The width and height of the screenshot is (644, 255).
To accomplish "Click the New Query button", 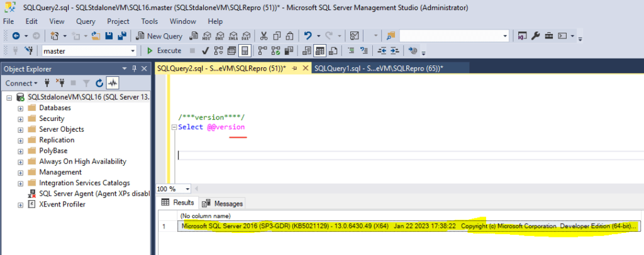I will (x=159, y=36).
